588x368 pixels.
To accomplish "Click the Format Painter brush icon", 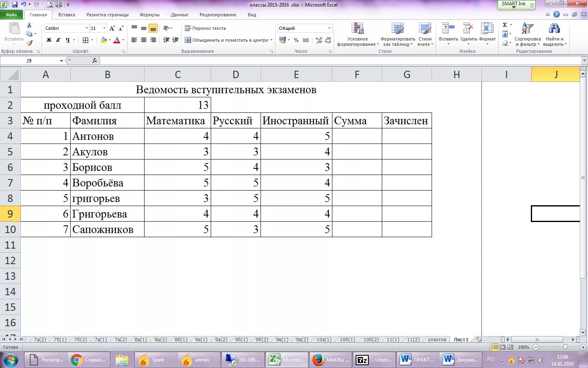I will [x=29, y=43].
